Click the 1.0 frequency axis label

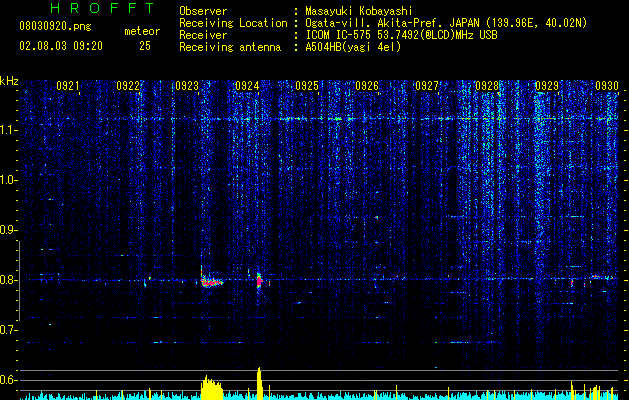8,180
